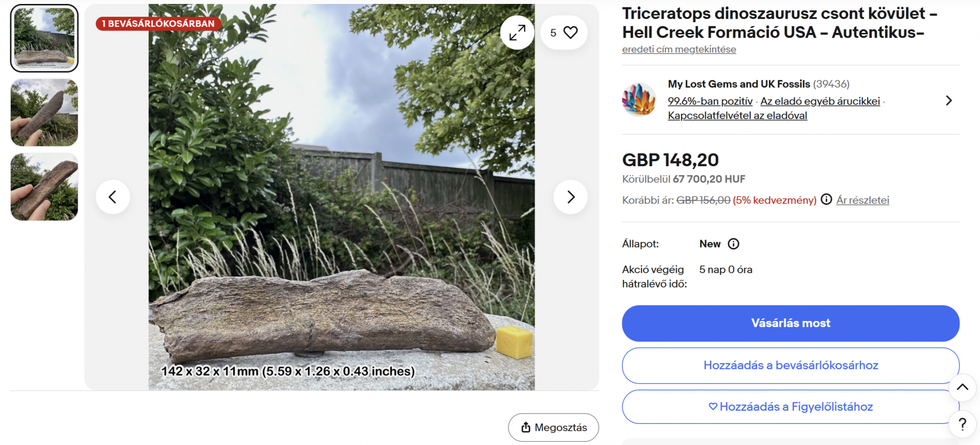The height and width of the screenshot is (445, 980).
Task: Click the heart icon to favorite item
Action: pyautogui.click(x=570, y=33)
